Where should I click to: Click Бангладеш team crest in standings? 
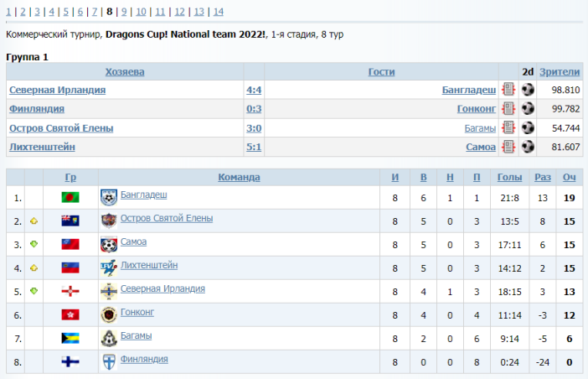click(108, 197)
